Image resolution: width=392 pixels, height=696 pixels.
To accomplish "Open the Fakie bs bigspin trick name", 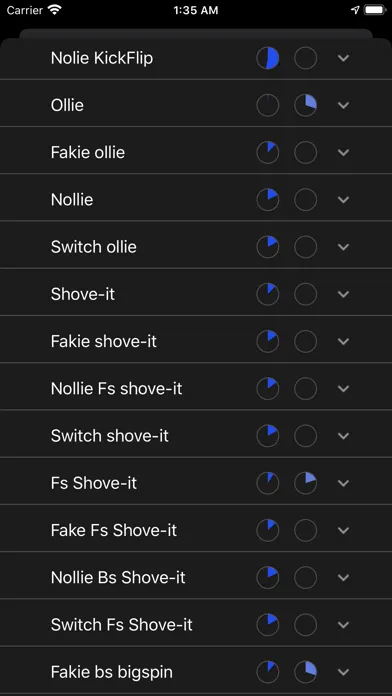I will point(111,672).
